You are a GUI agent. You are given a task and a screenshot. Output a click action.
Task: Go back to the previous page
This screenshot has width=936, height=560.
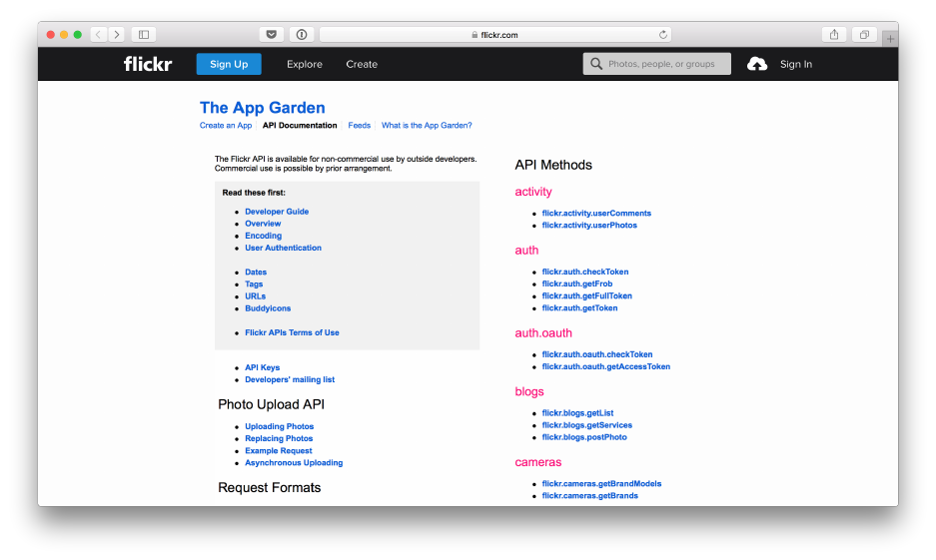tap(99, 35)
